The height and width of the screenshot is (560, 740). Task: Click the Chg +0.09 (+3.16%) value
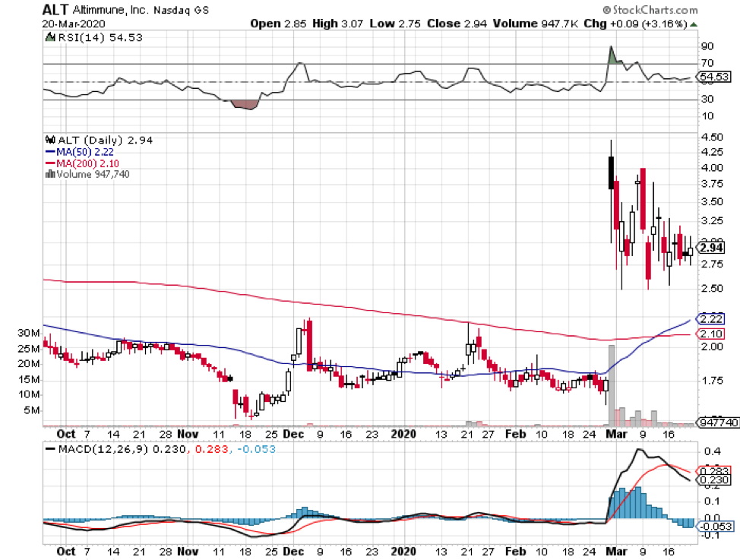[x=635, y=24]
